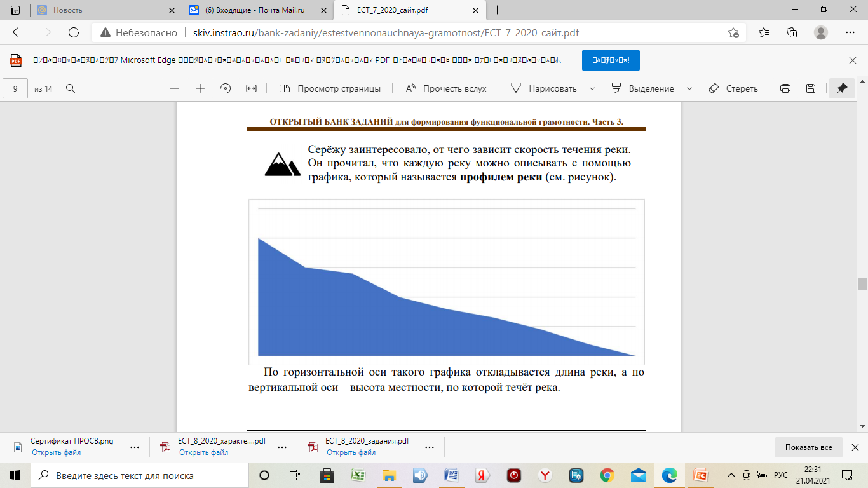
Task: Pin the PDF toolbar
Action: (842, 88)
